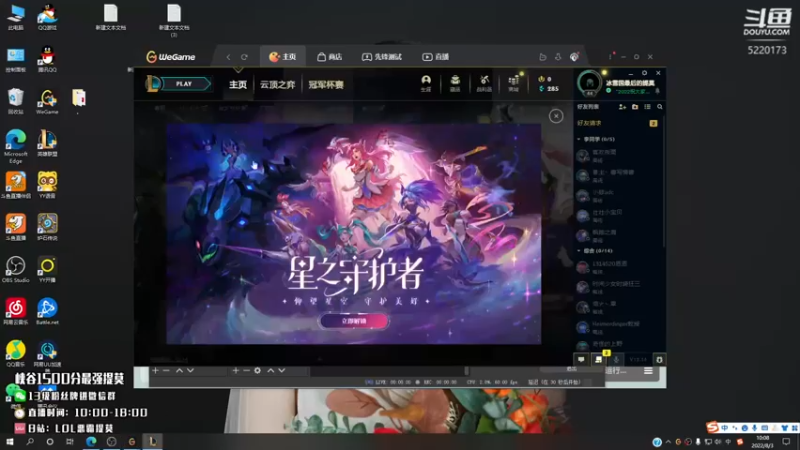Open 先锋测试 tab in WeGame

[x=382, y=57]
